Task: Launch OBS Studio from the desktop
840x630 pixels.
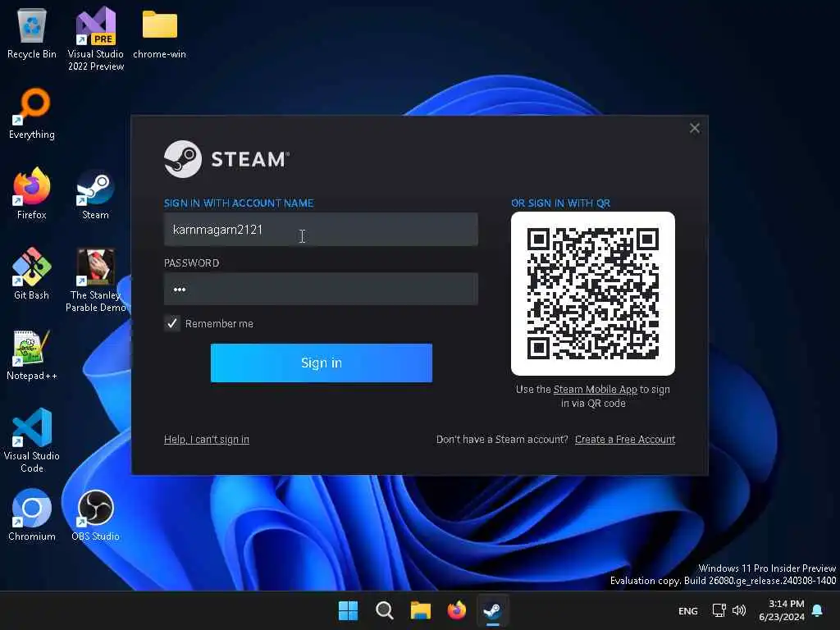Action: 95,515
